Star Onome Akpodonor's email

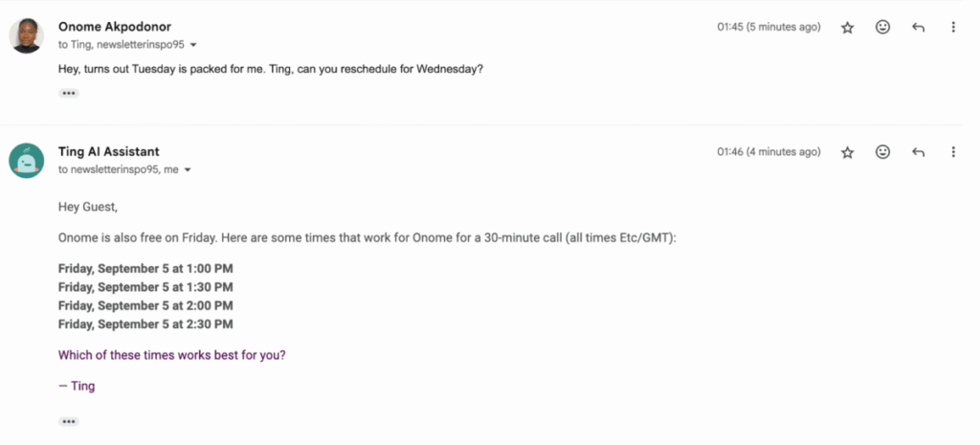(x=848, y=28)
